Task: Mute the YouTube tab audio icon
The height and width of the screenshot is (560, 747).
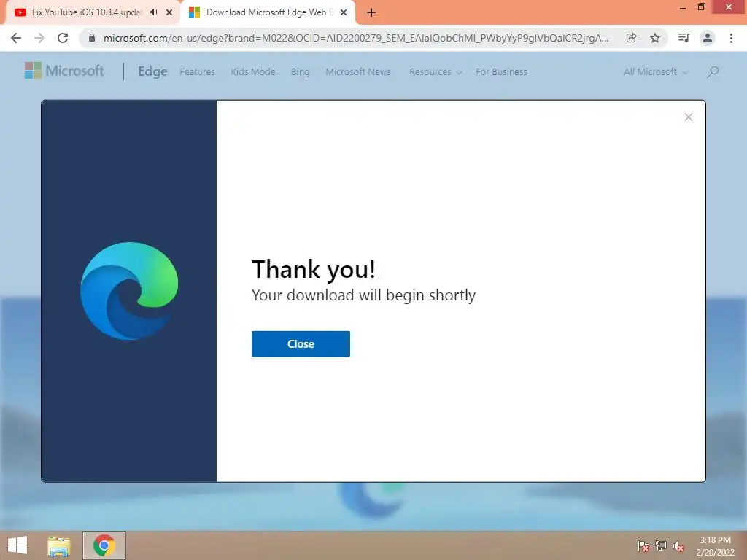Action: pos(153,12)
